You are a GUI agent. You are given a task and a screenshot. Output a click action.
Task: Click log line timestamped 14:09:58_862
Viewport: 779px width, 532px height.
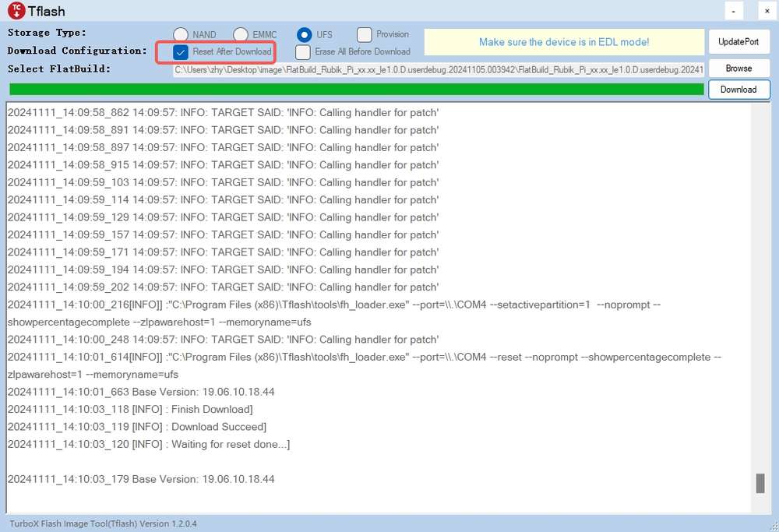pyautogui.click(x=223, y=113)
